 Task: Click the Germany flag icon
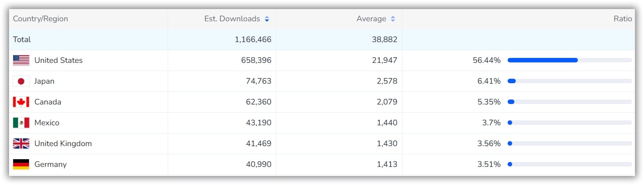point(21,164)
